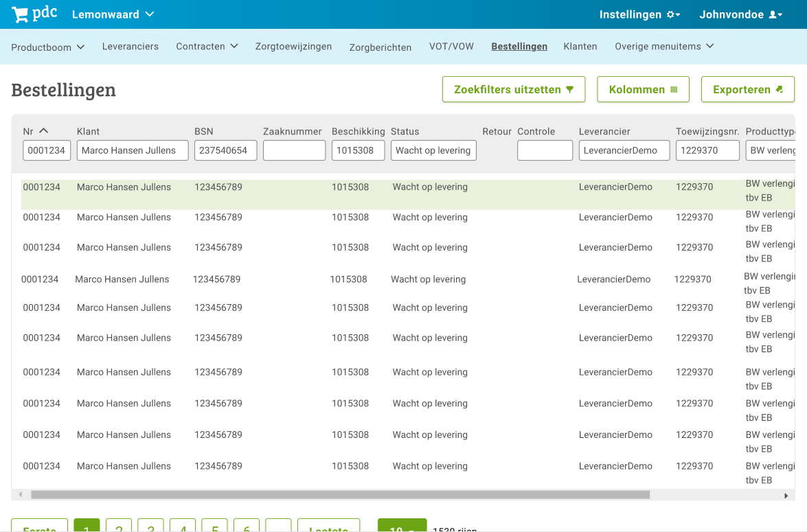The width and height of the screenshot is (807, 532).
Task: Navigate to Klanten
Action: (580, 47)
